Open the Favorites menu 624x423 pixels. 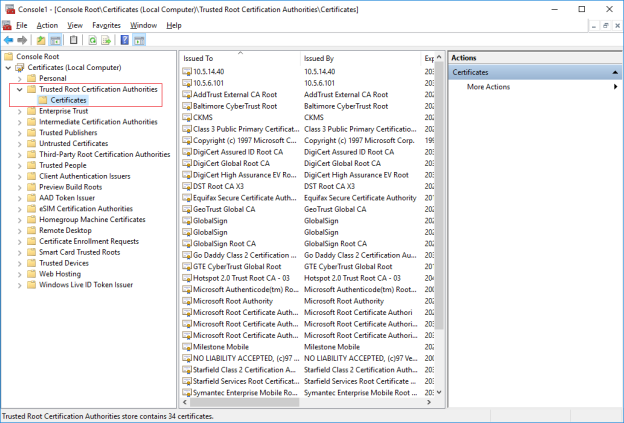[106, 25]
